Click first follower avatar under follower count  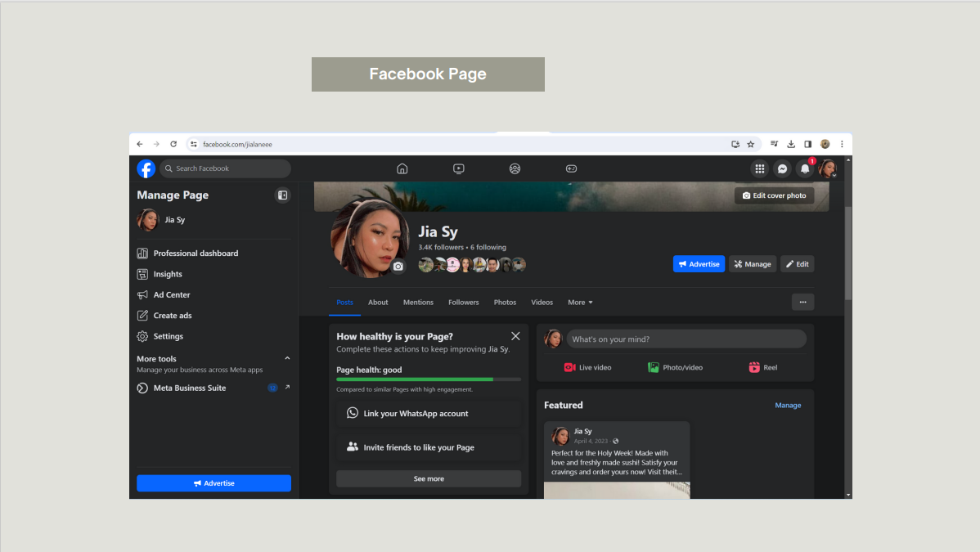(x=425, y=265)
